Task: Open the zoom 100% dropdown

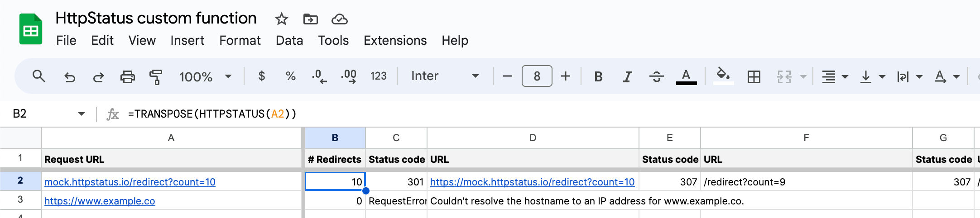Action: 206,76
